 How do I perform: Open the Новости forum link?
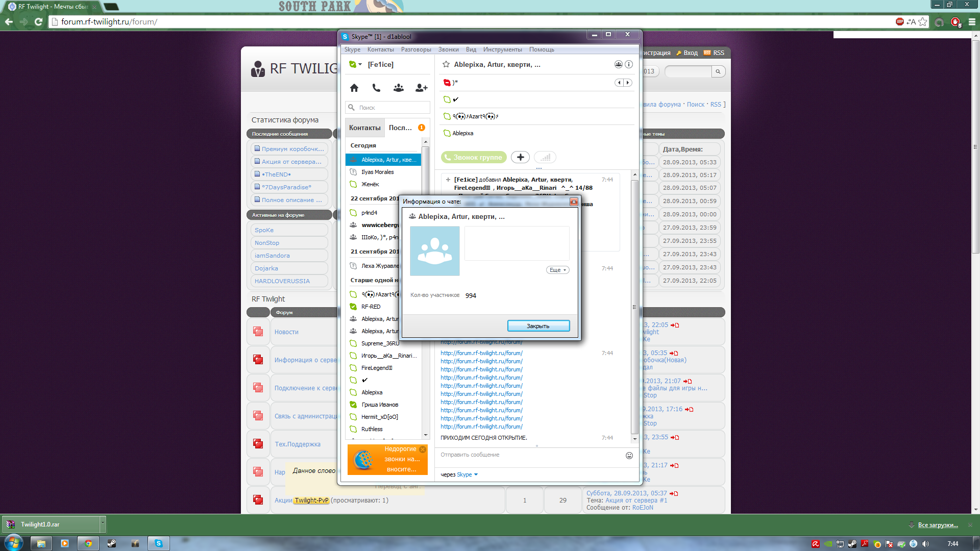(x=286, y=332)
